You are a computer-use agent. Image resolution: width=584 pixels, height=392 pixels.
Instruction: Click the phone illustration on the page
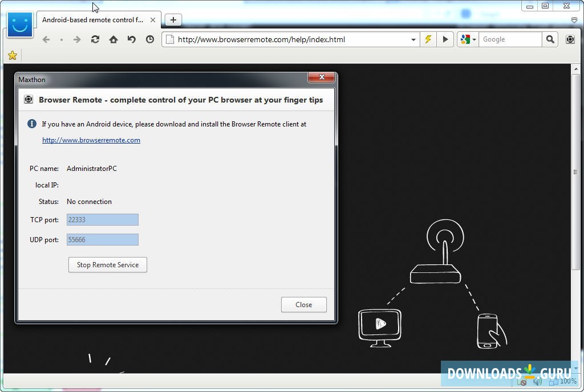point(491,331)
